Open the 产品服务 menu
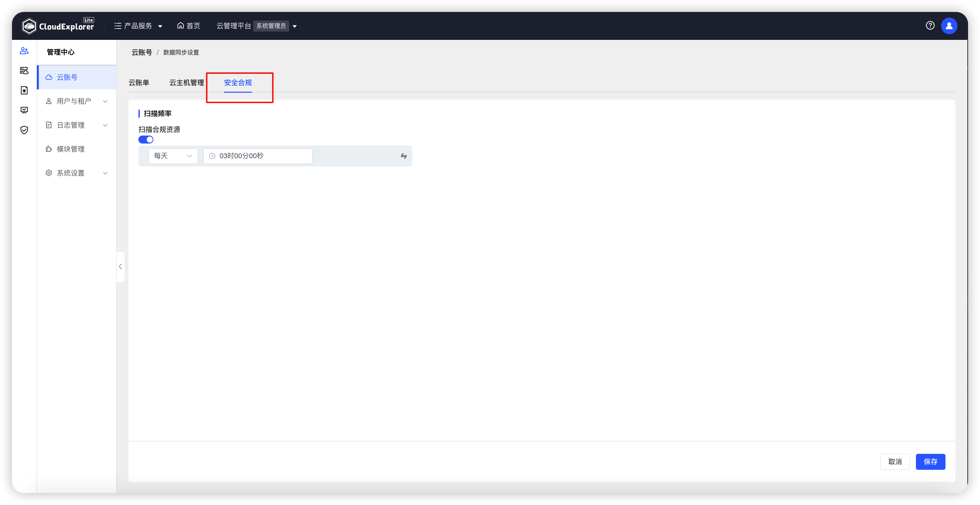Screen dimensions: 980x505 click(x=138, y=26)
